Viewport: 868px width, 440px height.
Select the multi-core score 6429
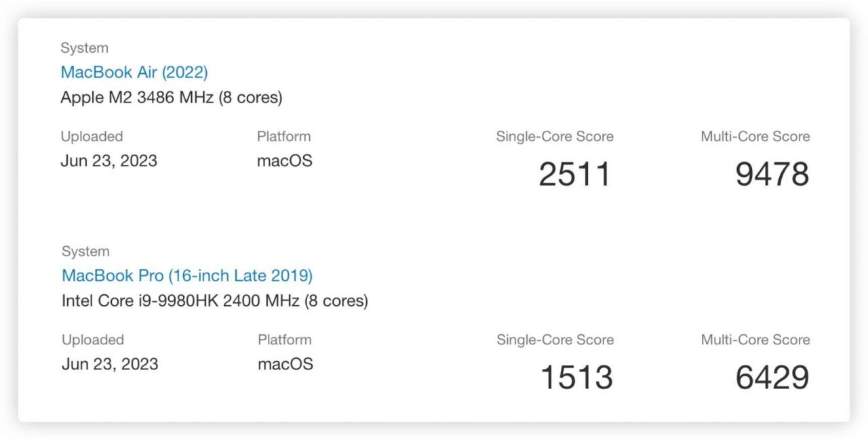772,378
